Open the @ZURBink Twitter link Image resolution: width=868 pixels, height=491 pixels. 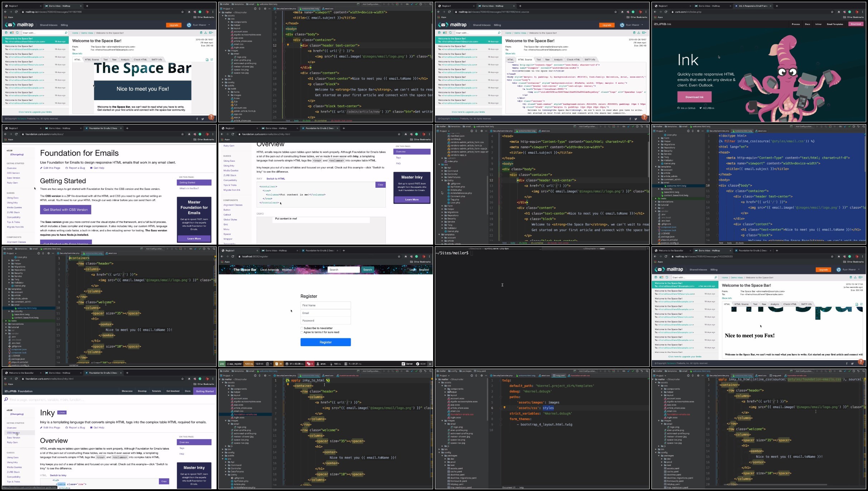pos(707,108)
